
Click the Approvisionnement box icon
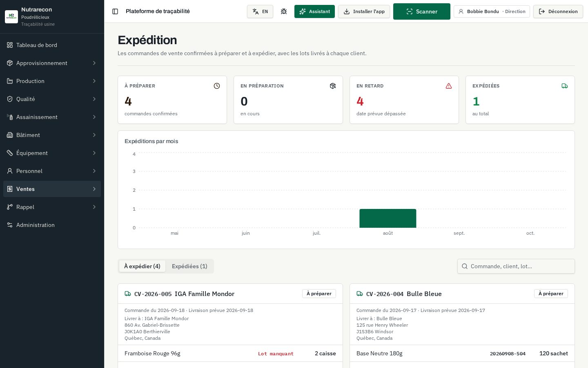tap(10, 63)
